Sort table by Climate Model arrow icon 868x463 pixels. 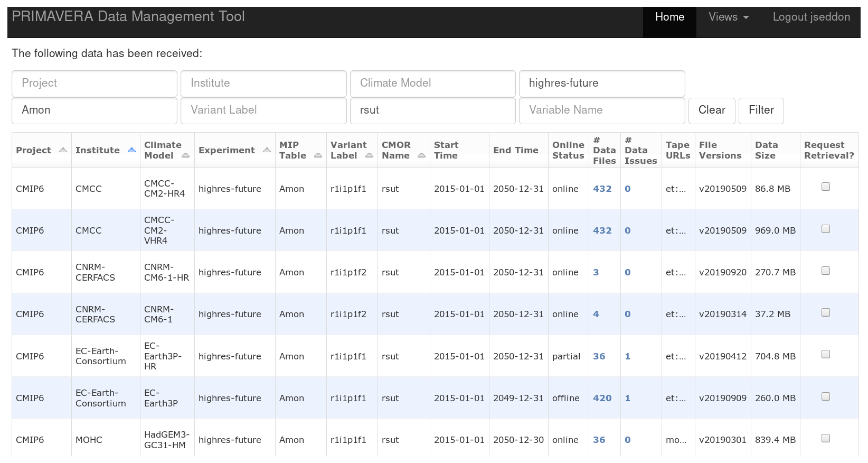[x=185, y=155]
